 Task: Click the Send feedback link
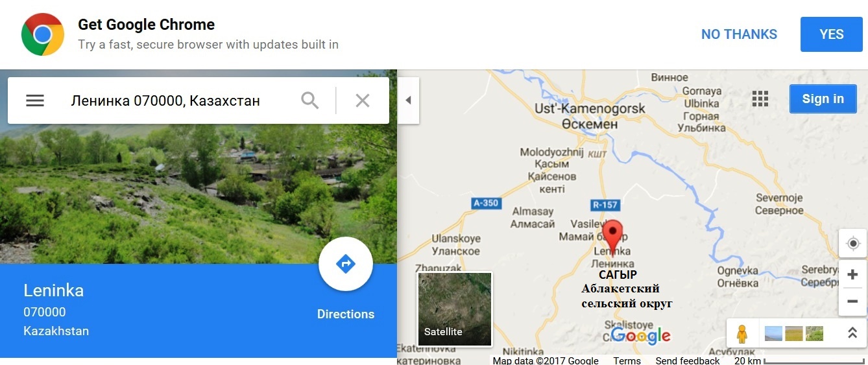point(688,360)
